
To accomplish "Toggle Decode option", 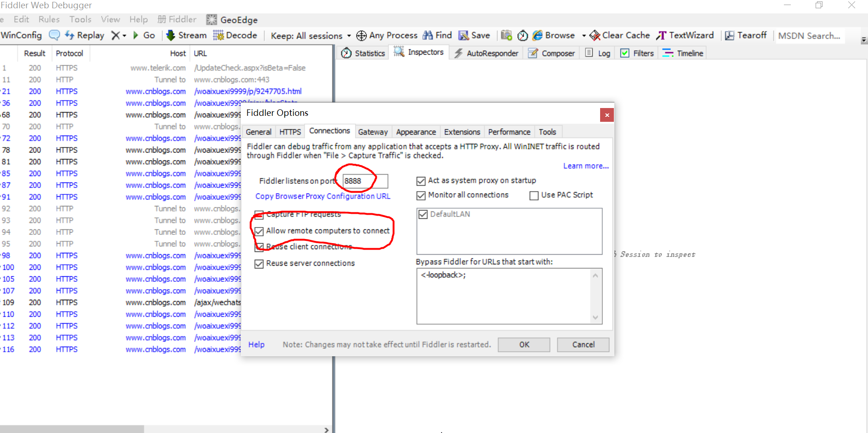I will click(x=235, y=35).
